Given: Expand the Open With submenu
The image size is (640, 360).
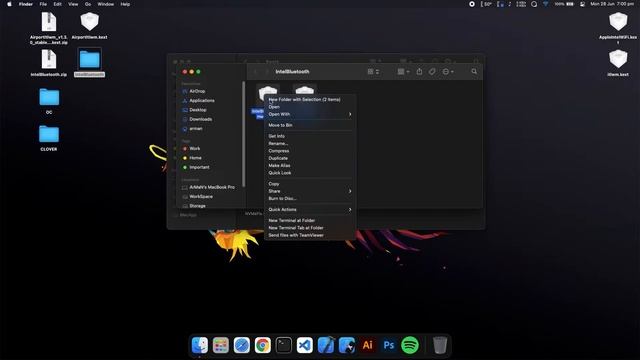Looking at the screenshot, I should [x=310, y=114].
